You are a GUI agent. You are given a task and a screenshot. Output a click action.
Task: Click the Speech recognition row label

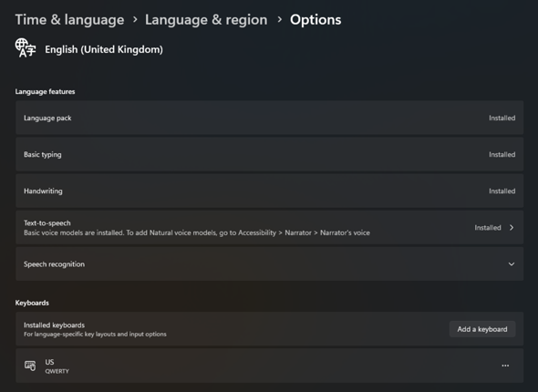(x=54, y=264)
